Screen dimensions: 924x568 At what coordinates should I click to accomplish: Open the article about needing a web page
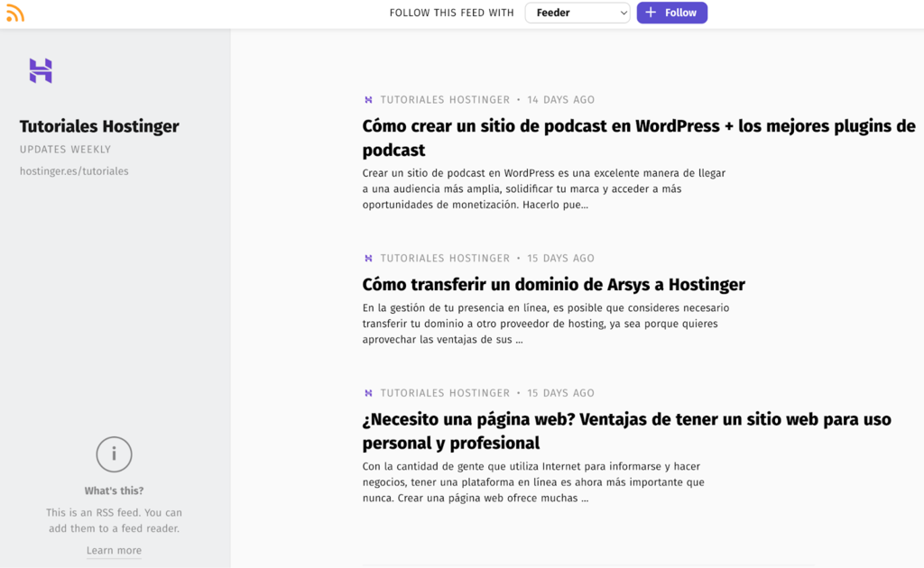[x=627, y=431]
